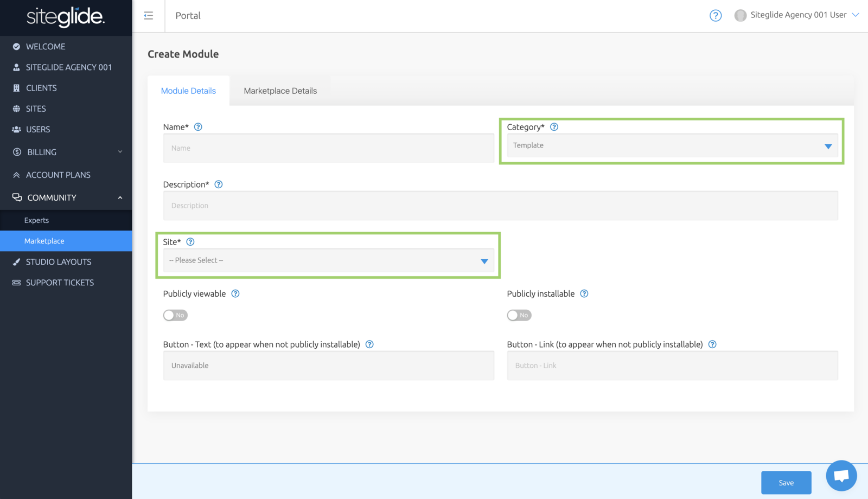Viewport: 868px width, 499px height.
Task: Open the Experts link under Community
Action: [x=36, y=221]
